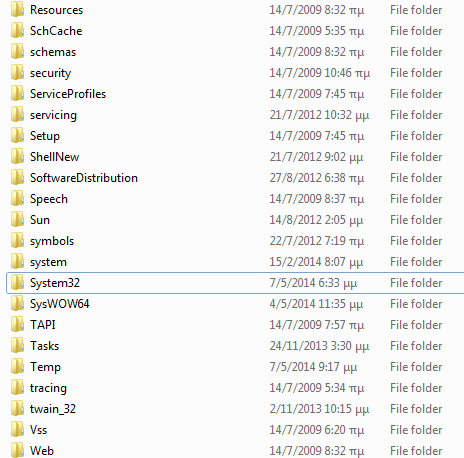This screenshot has height=458, width=464.
Task: Click the Tasks folder icon
Action: coord(17,346)
